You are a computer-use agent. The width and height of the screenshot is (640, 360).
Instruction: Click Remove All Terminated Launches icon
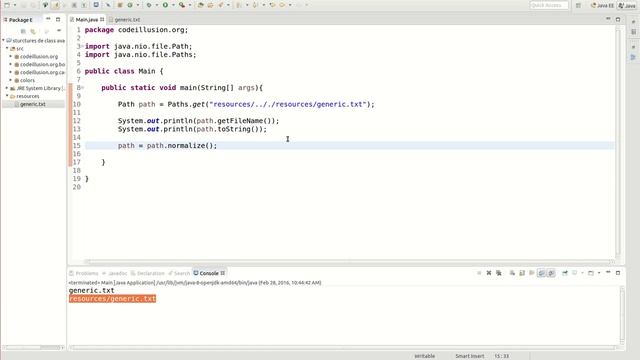coord(499,273)
